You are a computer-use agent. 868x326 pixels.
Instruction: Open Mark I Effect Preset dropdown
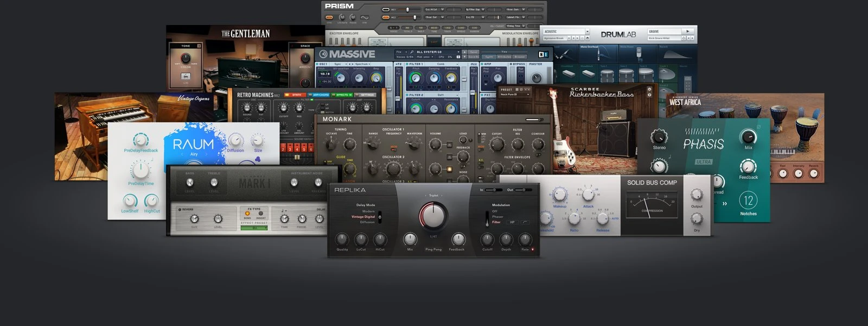coord(255,228)
